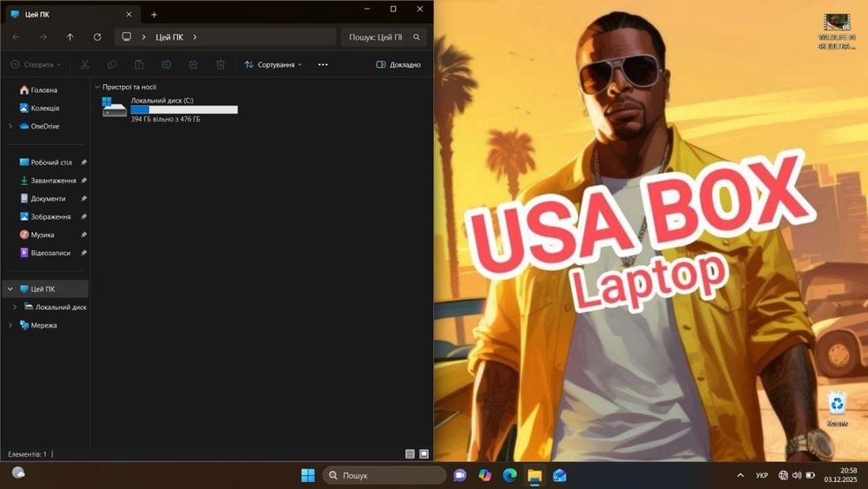Open Музика in the sidebar
The image size is (868, 489).
[x=42, y=235]
